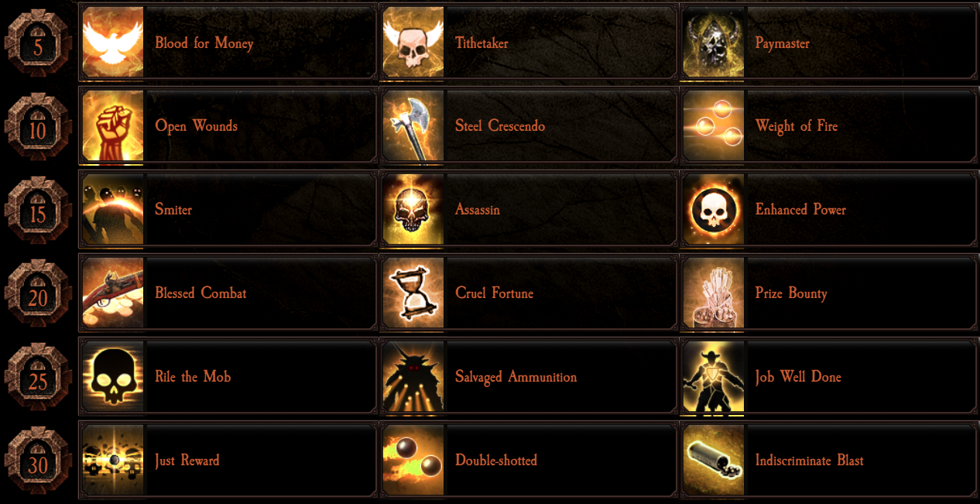Pick the Salvaged Ammunition talent
Image resolution: width=980 pixels, height=504 pixels.
click(529, 377)
